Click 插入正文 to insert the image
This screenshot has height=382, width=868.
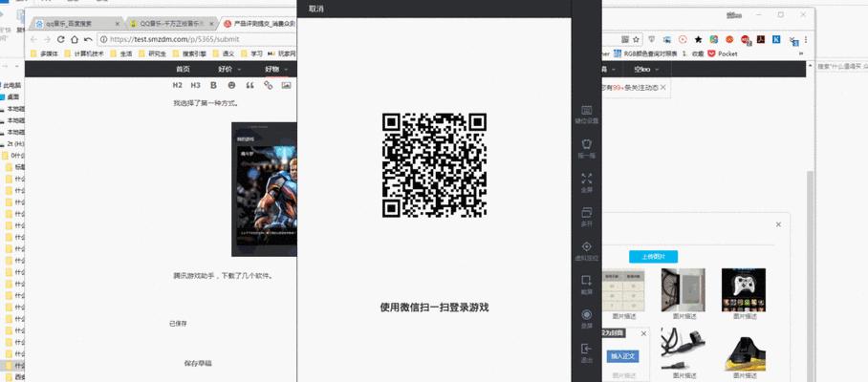point(622,356)
